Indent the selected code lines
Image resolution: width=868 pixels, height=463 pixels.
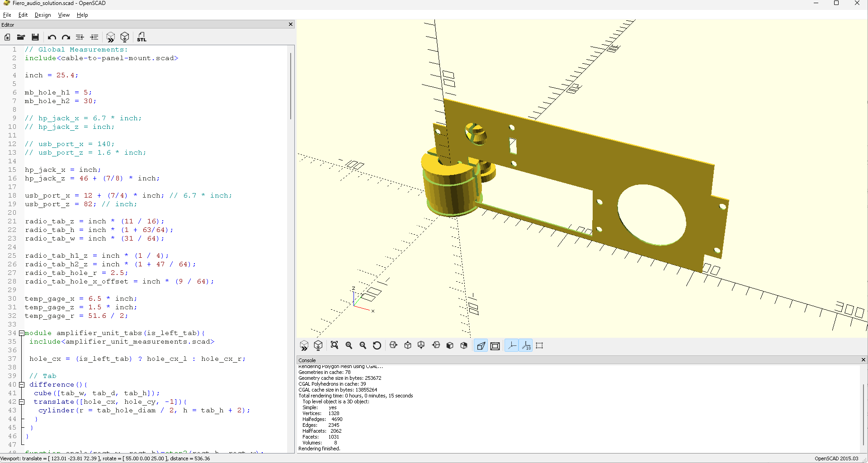click(94, 37)
